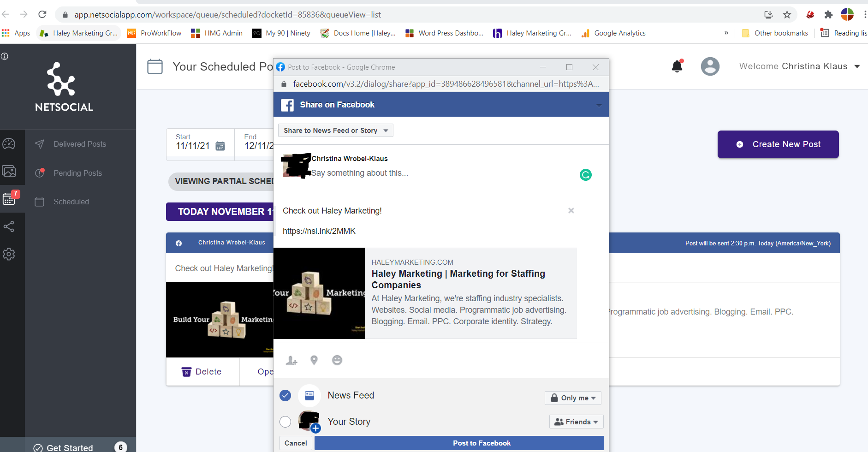Open the Reading list

(x=844, y=33)
